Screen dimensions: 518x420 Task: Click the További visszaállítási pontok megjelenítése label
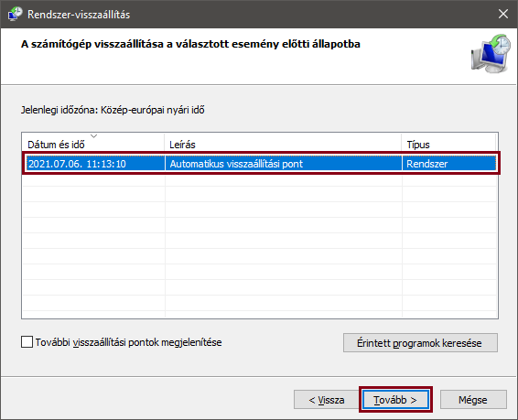[128, 342]
